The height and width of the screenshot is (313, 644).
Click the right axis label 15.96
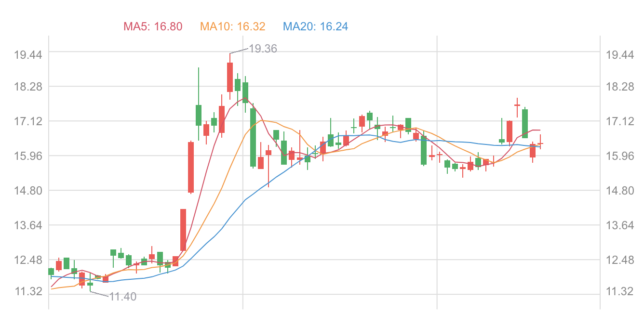coord(619,156)
